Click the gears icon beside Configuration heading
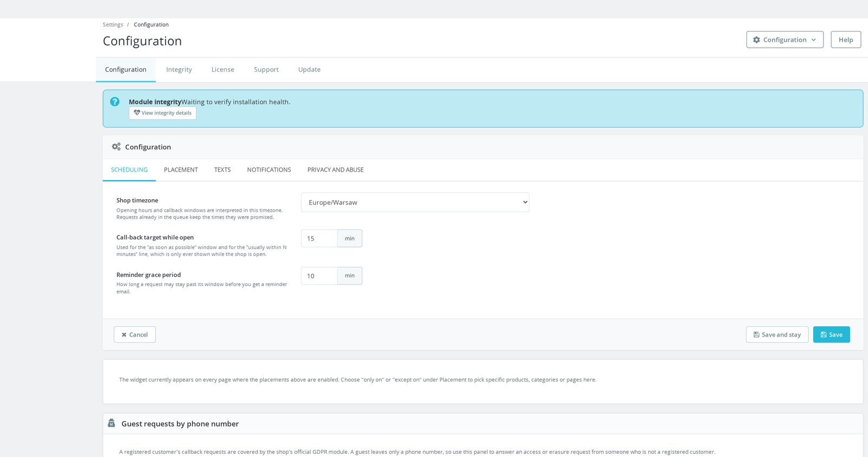 pyautogui.click(x=116, y=147)
